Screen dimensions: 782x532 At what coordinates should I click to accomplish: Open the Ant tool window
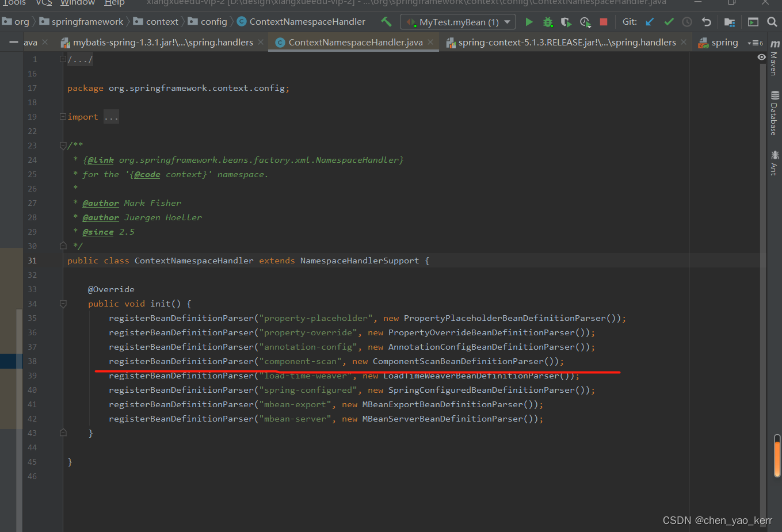775,163
